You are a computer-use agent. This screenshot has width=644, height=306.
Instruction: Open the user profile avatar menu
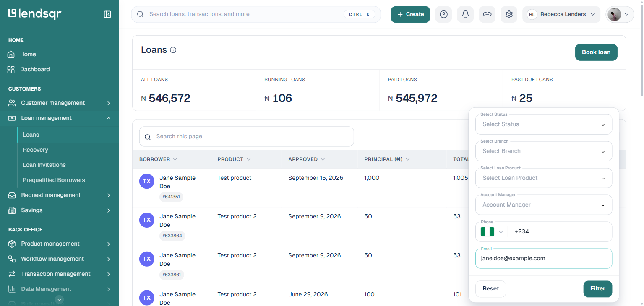click(x=620, y=14)
